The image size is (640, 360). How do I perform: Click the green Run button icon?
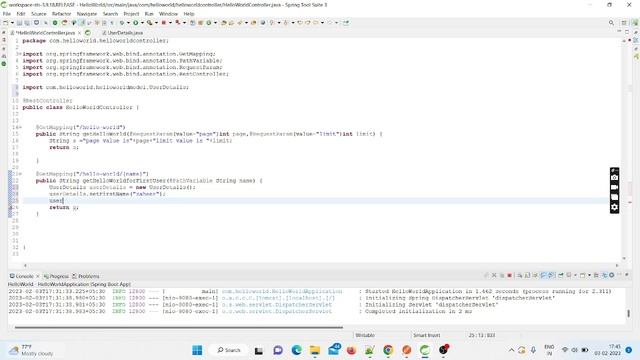click(136, 23)
